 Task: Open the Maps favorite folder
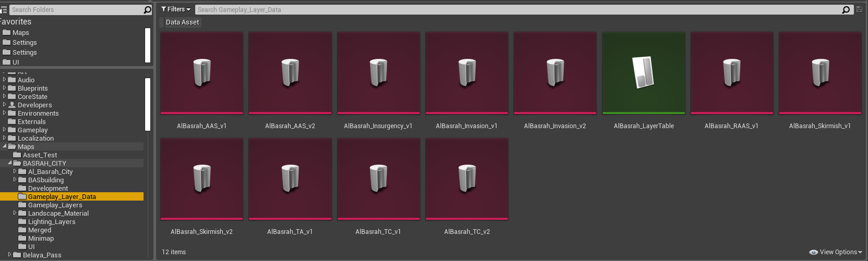(x=20, y=33)
